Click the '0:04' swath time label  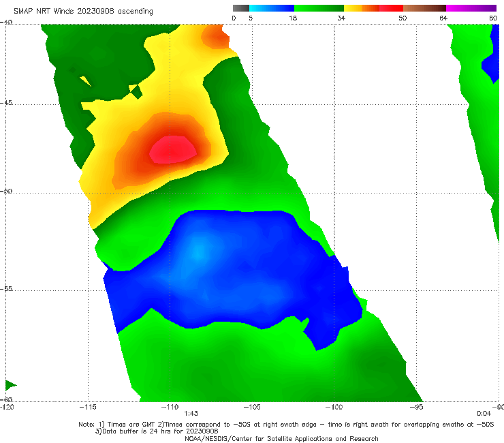coord(484,414)
